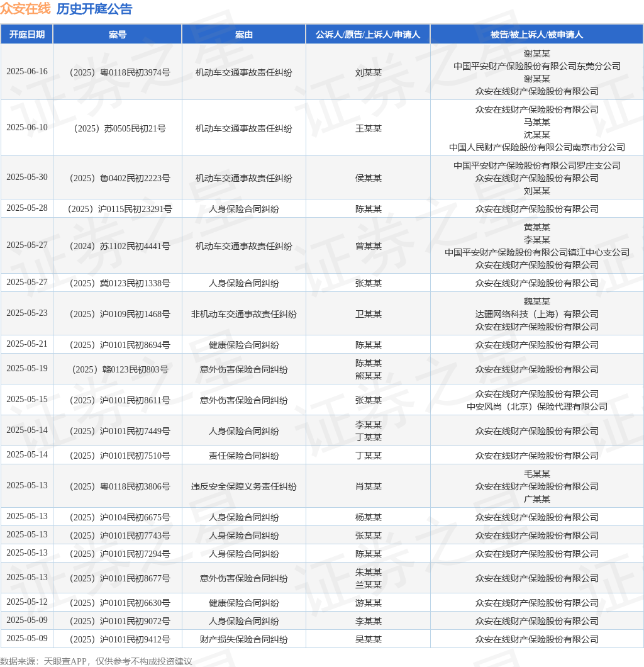Click cause 责任保险合同纠纷
This screenshot has width=644, height=667.
[x=243, y=456]
